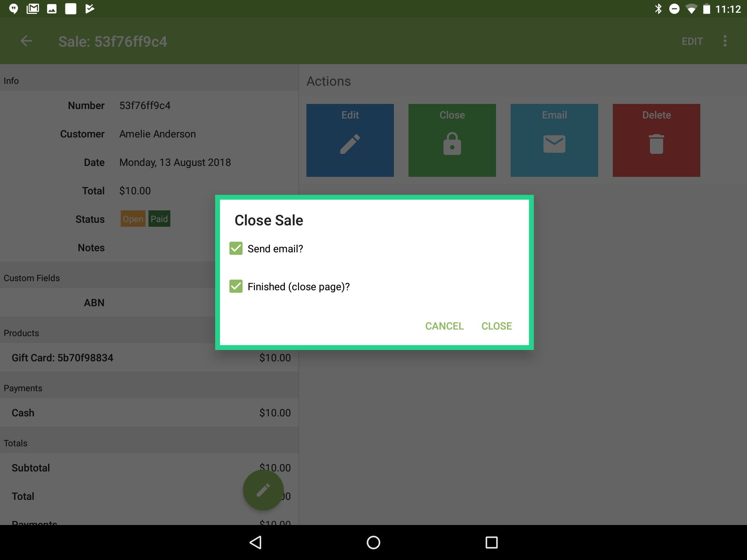Tap the Subtotal row

149,468
